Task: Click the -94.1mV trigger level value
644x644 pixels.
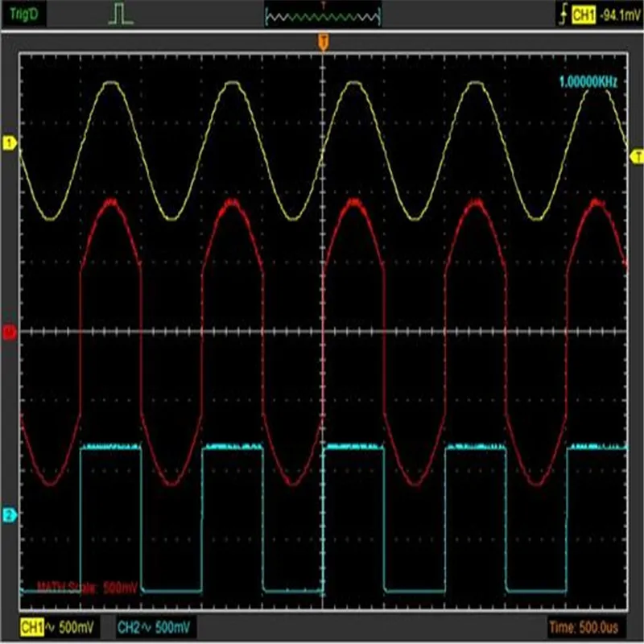Action: coord(620,16)
